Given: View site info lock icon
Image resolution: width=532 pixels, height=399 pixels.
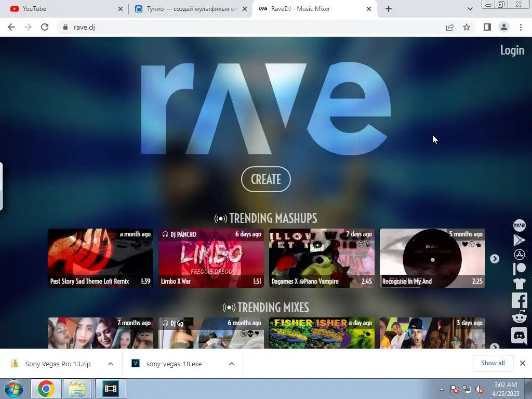Looking at the screenshot, I should (x=65, y=27).
